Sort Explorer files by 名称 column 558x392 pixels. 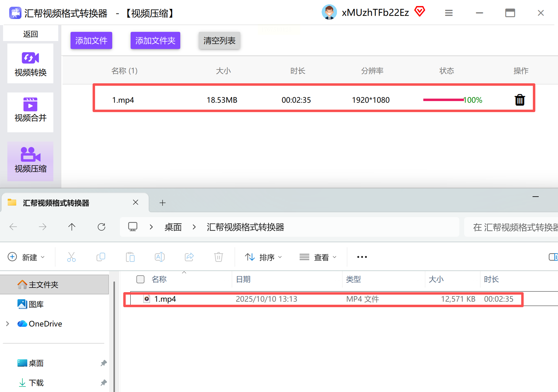(x=159, y=279)
